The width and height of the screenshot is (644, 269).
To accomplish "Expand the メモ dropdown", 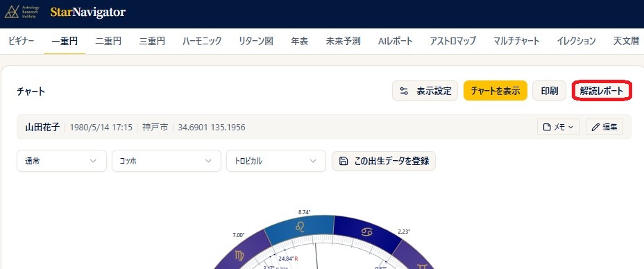I will click(558, 127).
